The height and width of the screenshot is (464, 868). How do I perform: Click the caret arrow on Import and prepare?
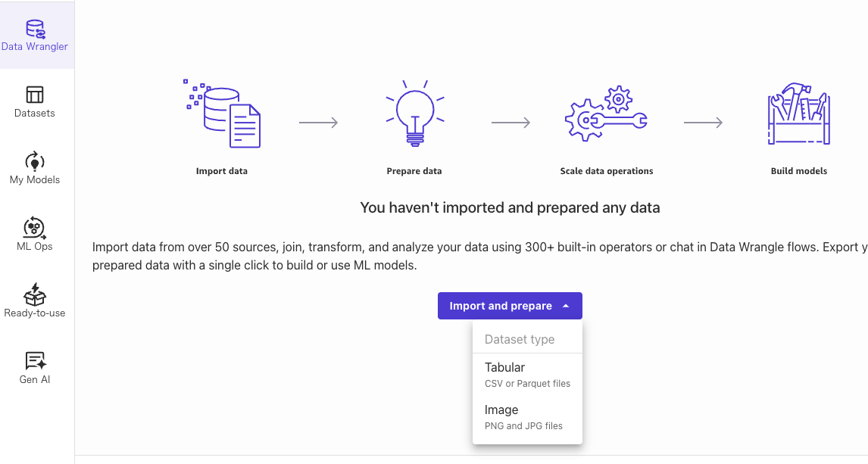(x=566, y=306)
